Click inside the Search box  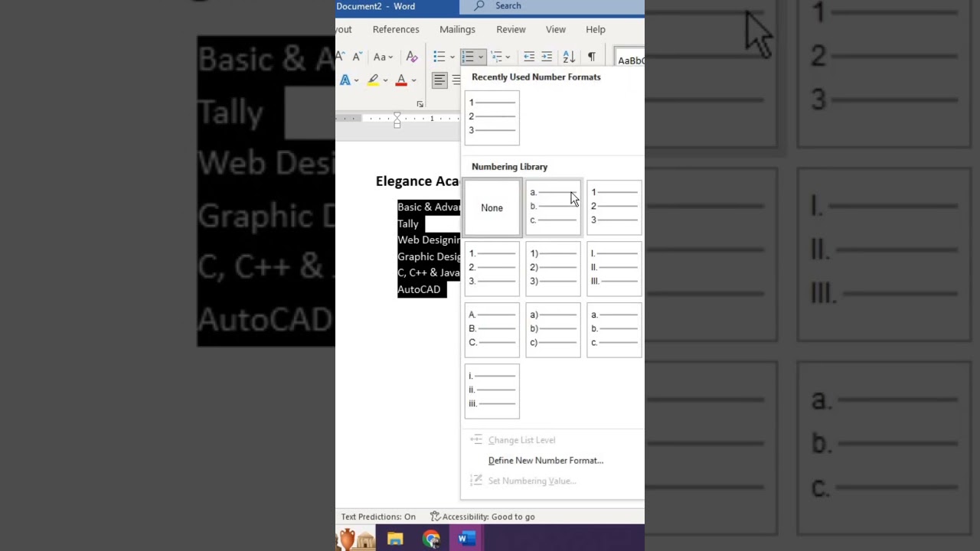point(551,6)
